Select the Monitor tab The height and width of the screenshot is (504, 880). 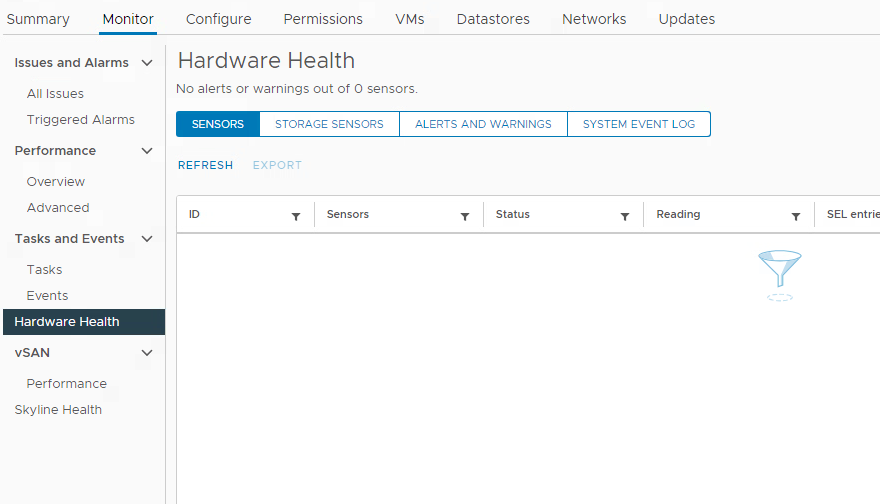(x=128, y=19)
